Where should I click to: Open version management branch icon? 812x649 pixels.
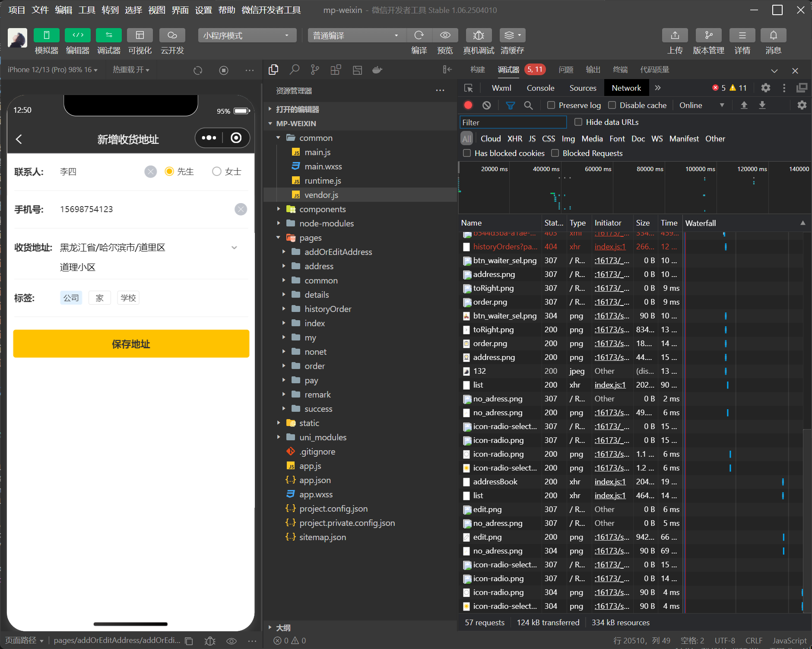[x=708, y=35]
